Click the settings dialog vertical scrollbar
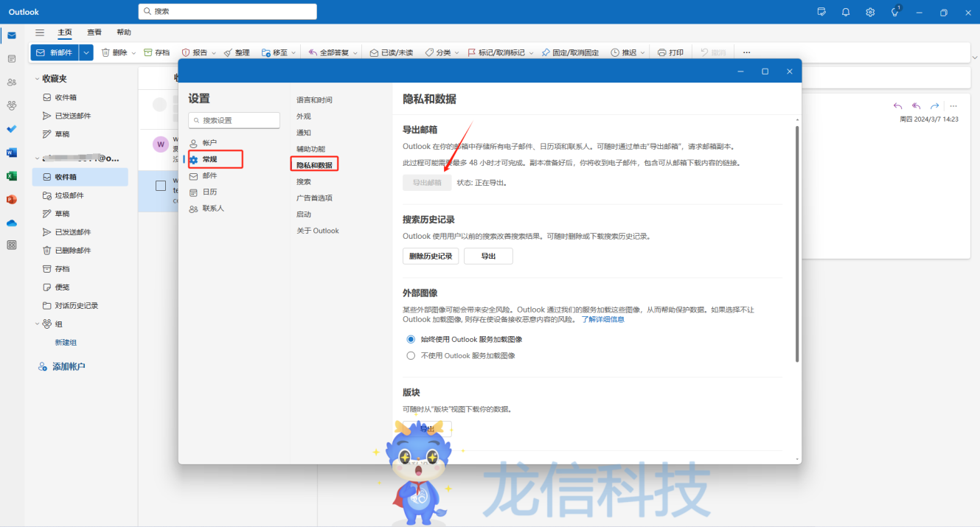Image resolution: width=980 pixels, height=527 pixels. click(x=797, y=243)
